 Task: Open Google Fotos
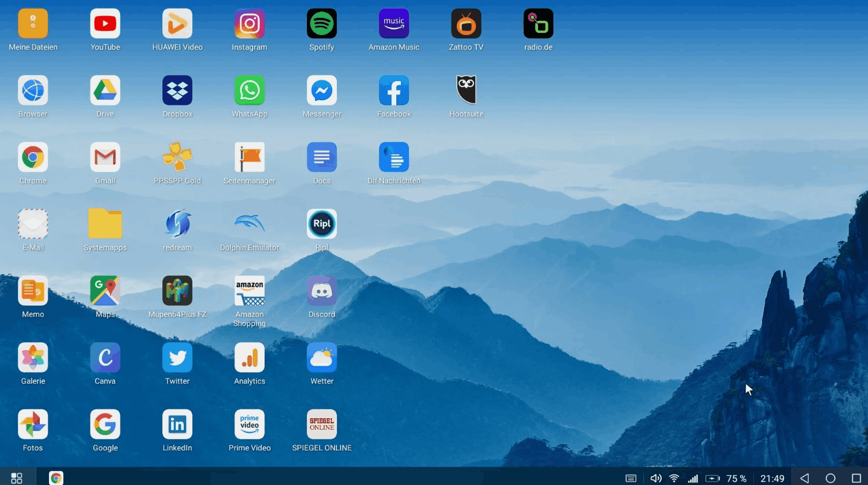click(x=33, y=425)
